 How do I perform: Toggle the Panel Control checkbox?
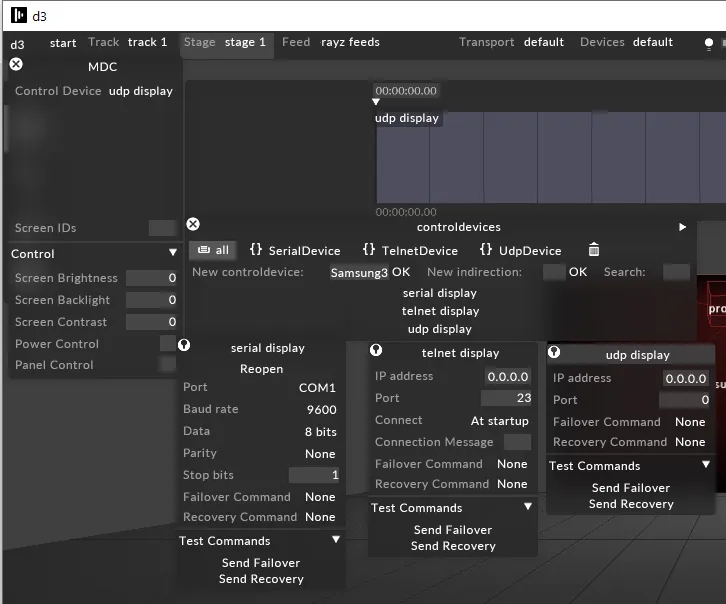(167, 365)
